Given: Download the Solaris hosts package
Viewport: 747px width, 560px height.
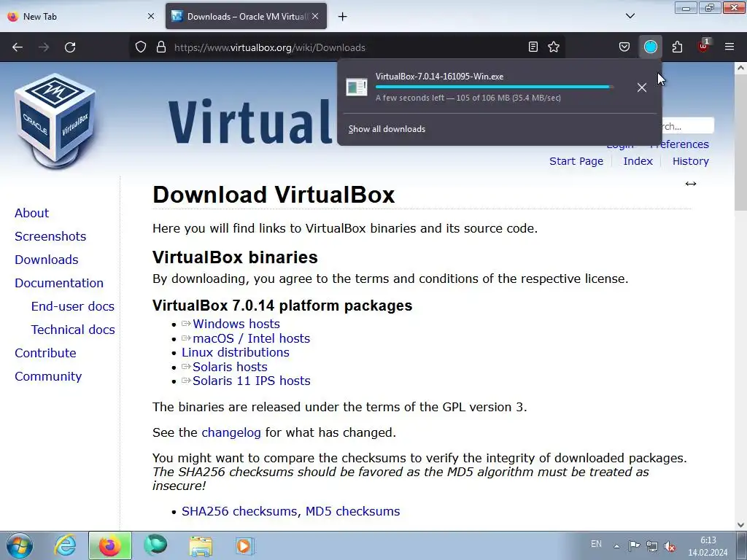Looking at the screenshot, I should 230,367.
